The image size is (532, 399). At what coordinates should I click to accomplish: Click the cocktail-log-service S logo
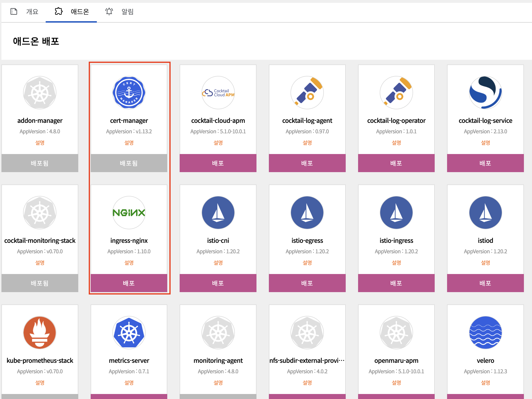click(485, 93)
